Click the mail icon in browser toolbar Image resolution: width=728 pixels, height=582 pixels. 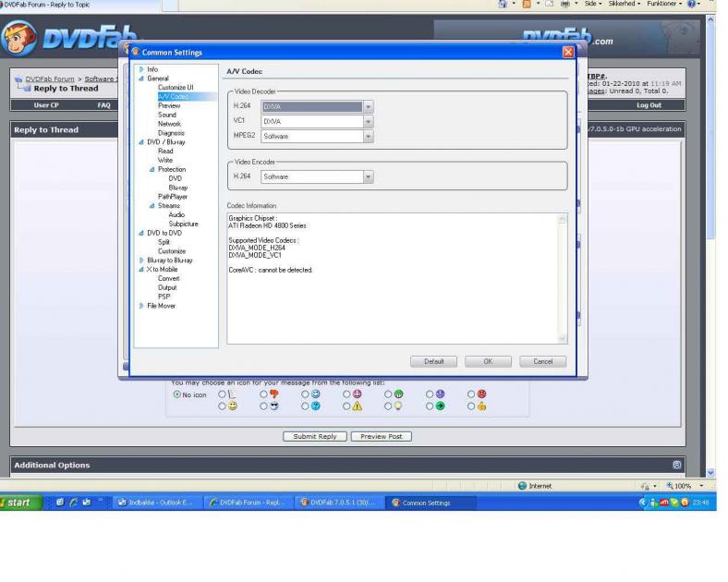click(x=550, y=4)
